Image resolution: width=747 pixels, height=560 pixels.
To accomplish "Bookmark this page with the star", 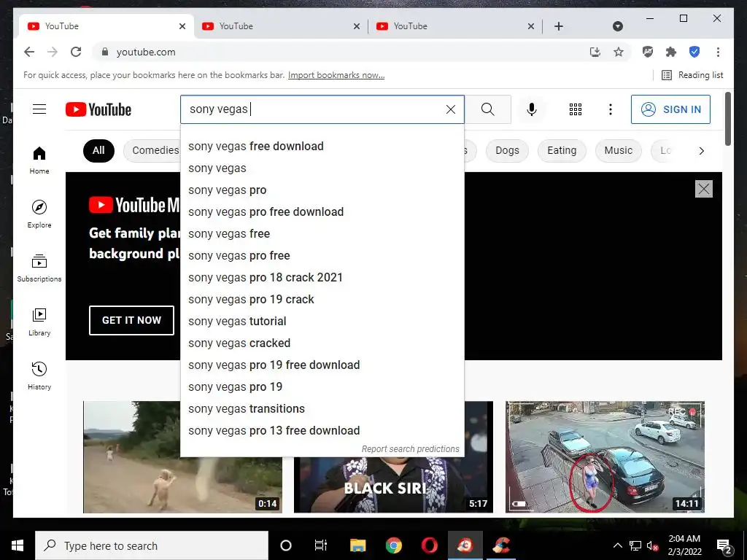I will (x=619, y=52).
